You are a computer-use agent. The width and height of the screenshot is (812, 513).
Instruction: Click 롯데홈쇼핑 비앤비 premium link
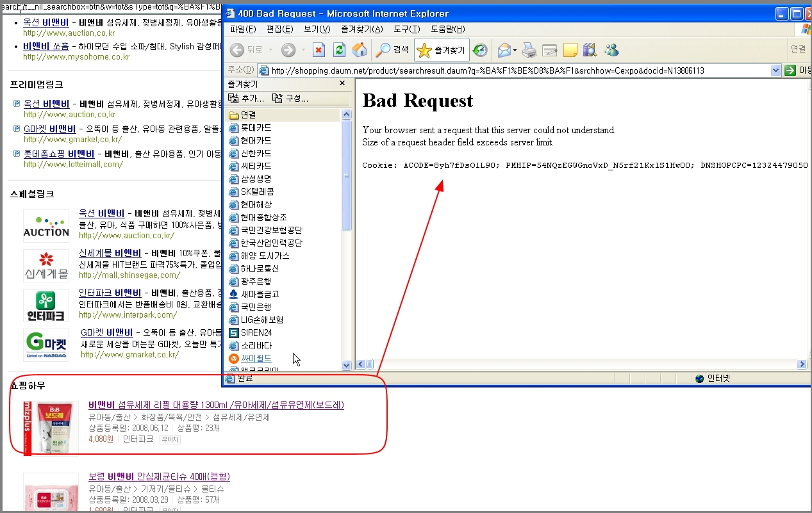tap(59, 154)
